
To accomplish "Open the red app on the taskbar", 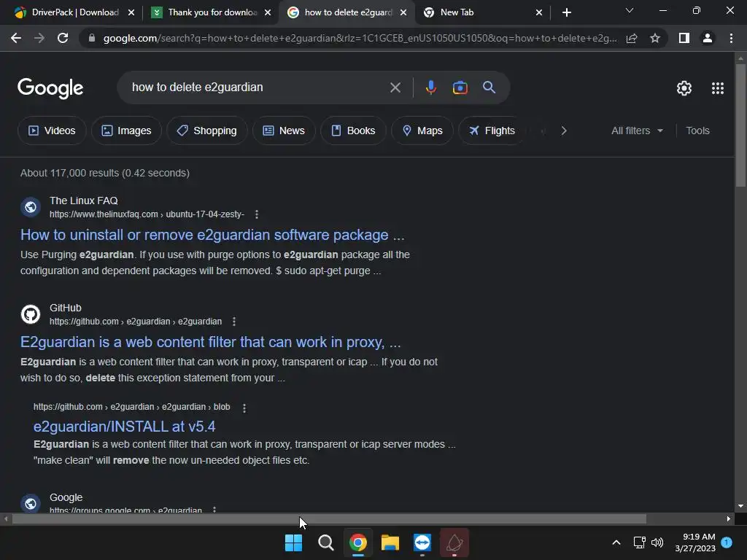I will (454, 542).
